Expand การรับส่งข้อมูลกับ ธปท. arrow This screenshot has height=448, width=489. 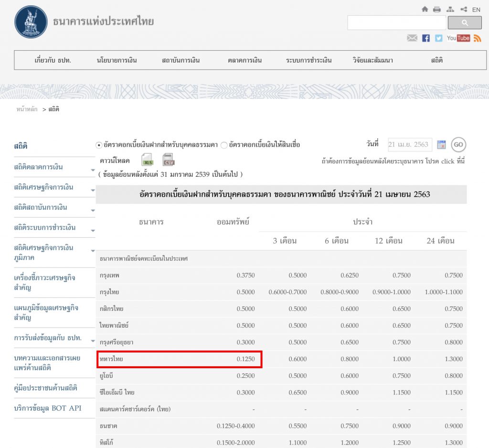coord(93,341)
